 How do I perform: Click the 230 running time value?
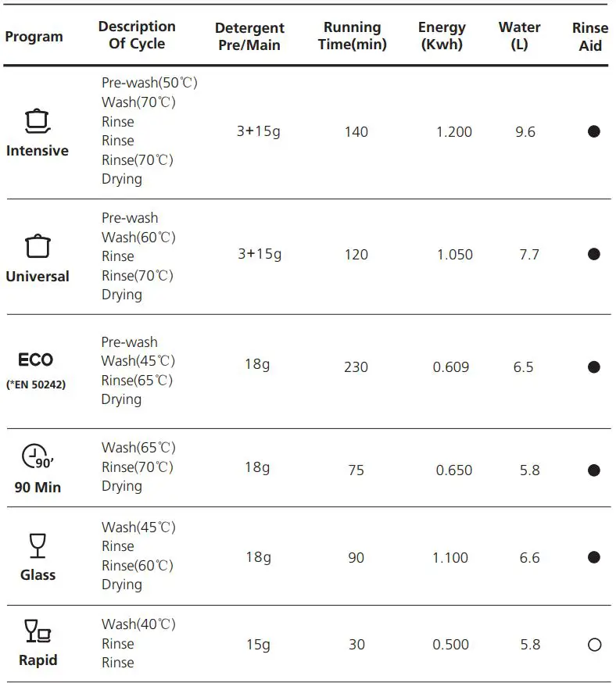pos(356,367)
